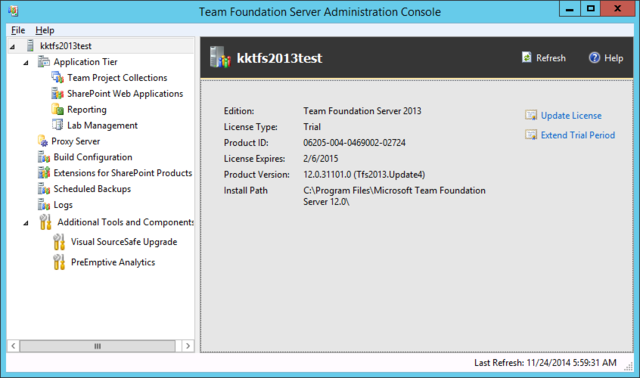This screenshot has height=378, width=640.
Task: Collapse Additional Tools and Components node
Action: coord(26,223)
